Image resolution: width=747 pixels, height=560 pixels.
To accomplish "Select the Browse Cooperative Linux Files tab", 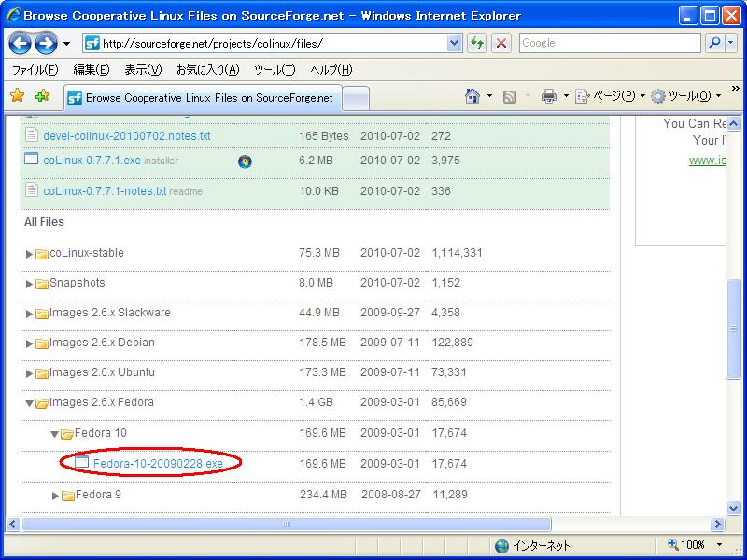I will pos(203,98).
